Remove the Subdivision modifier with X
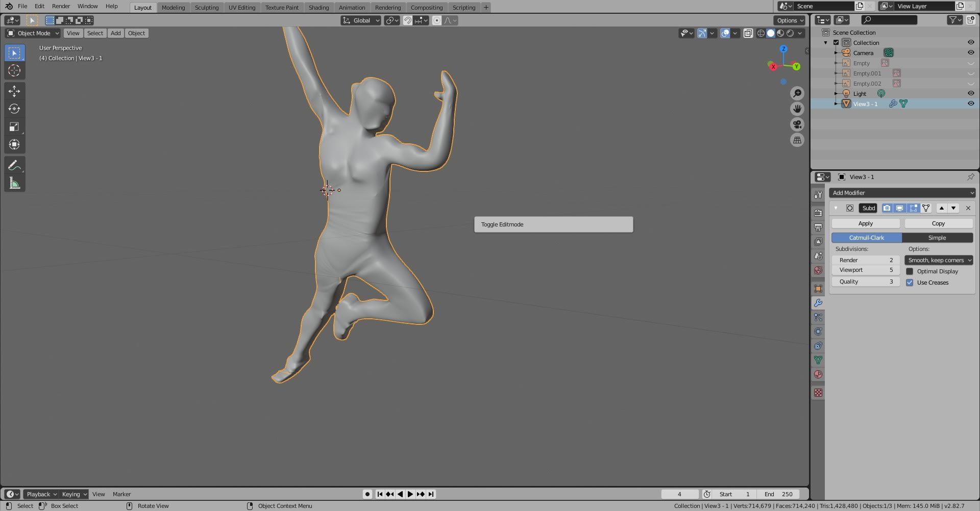 click(968, 208)
